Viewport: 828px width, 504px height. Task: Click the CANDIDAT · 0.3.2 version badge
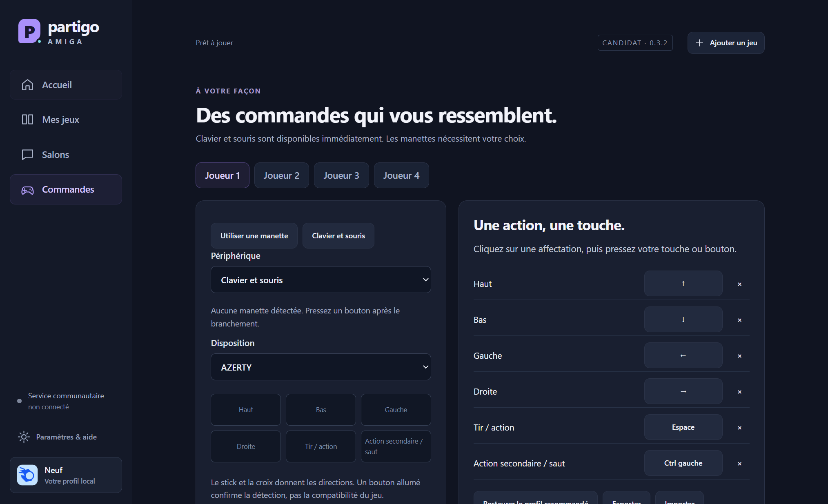635,43
